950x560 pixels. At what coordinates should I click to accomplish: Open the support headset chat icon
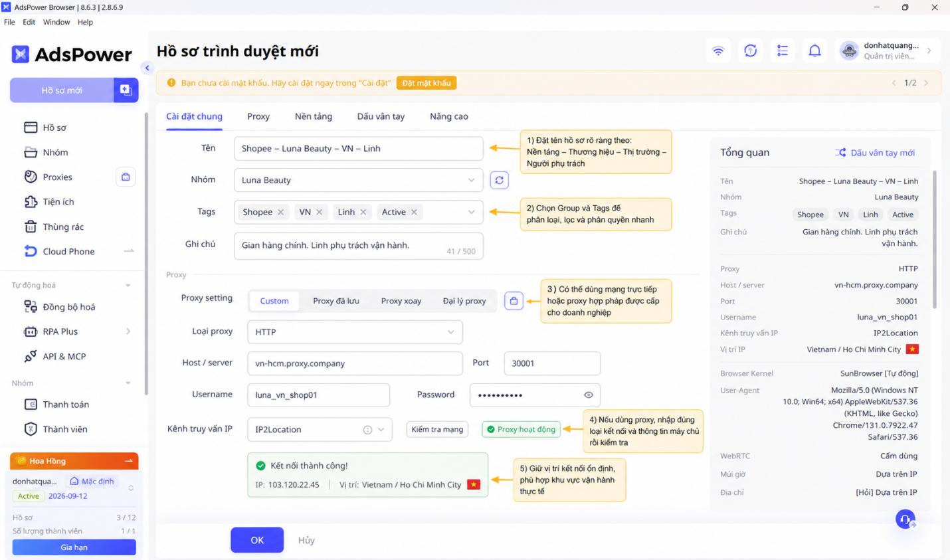[905, 519]
